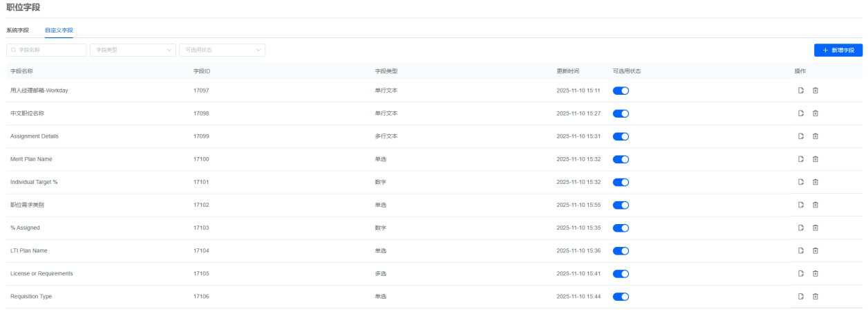Click timestamp 2025-11-10 15:11

coord(578,91)
